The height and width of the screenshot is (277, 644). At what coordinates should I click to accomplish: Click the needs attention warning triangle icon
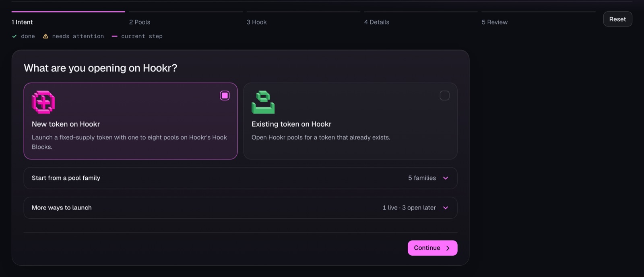[x=45, y=36]
